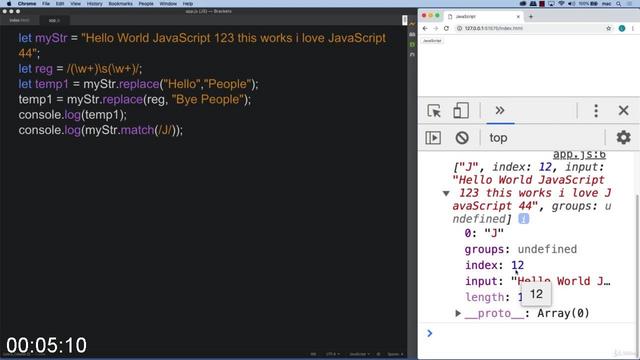Switch to app.js tab in Brackets
Image resolution: width=640 pixels, height=360 pixels.
point(54,20)
